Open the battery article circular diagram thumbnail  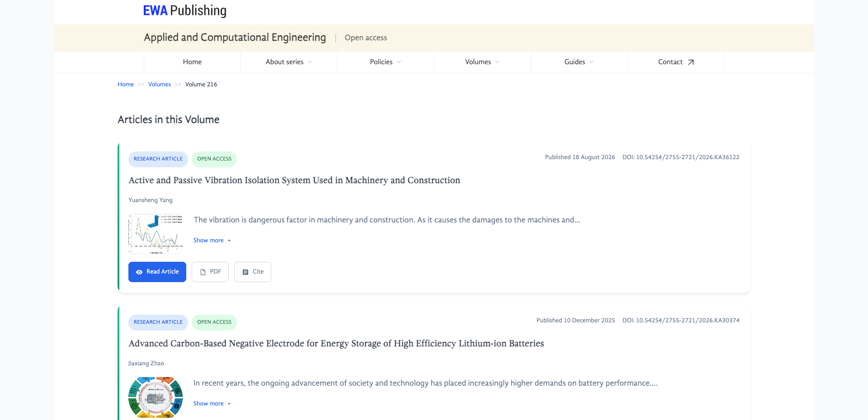[156, 397]
